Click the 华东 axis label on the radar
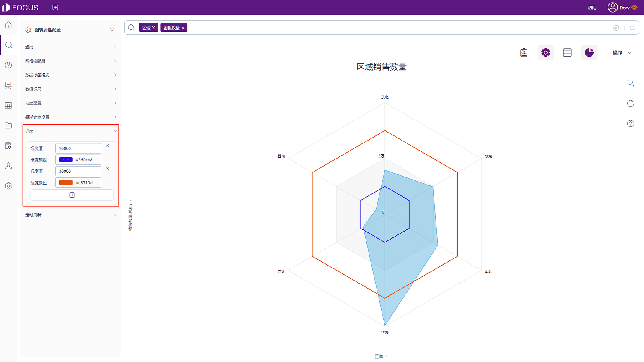Image resolution: width=644 pixels, height=362 pixels. [x=488, y=156]
